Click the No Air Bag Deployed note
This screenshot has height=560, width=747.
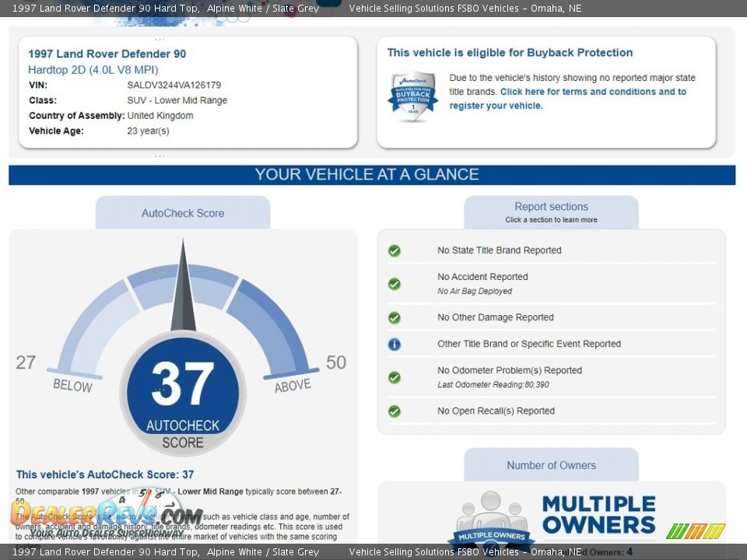[475, 291]
